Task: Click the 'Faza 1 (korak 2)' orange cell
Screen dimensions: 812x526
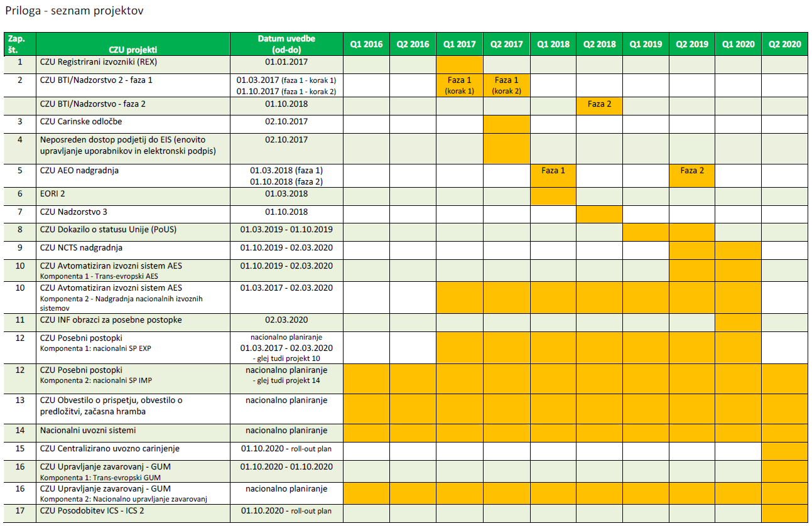Action: pos(506,85)
